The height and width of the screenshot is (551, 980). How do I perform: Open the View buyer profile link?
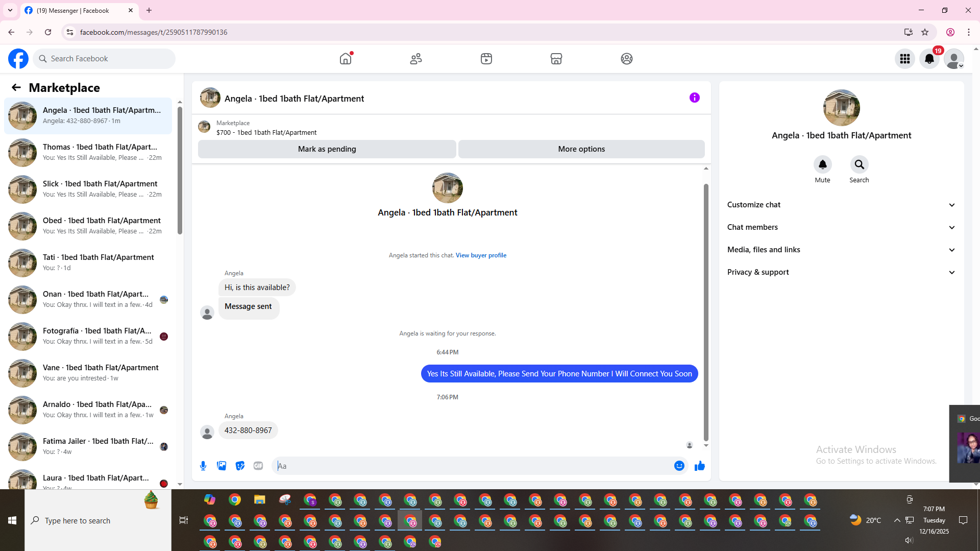[x=481, y=255]
